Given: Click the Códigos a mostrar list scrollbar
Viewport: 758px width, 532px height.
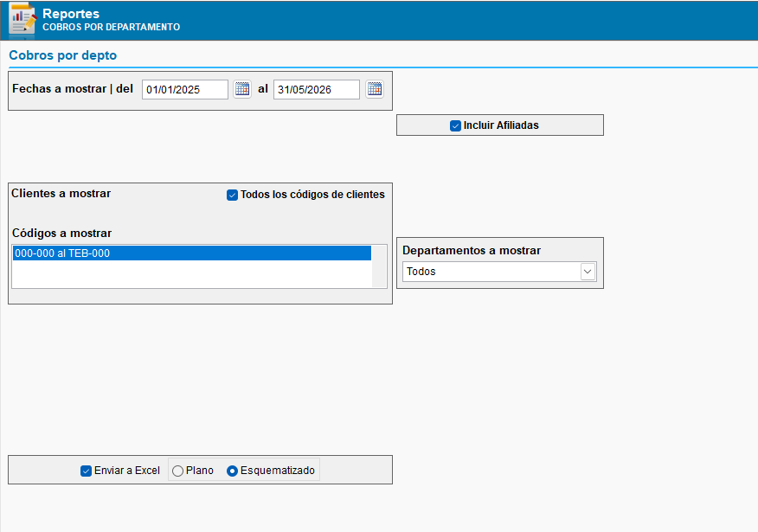Looking at the screenshot, I should pos(380,266).
